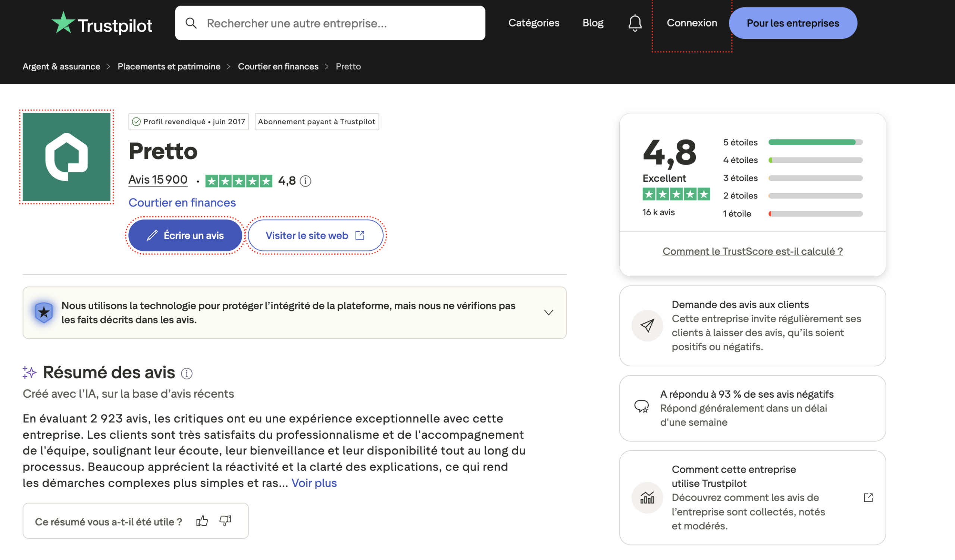Expand the platform integrity notice chevron
The image size is (955, 560).
549,313
